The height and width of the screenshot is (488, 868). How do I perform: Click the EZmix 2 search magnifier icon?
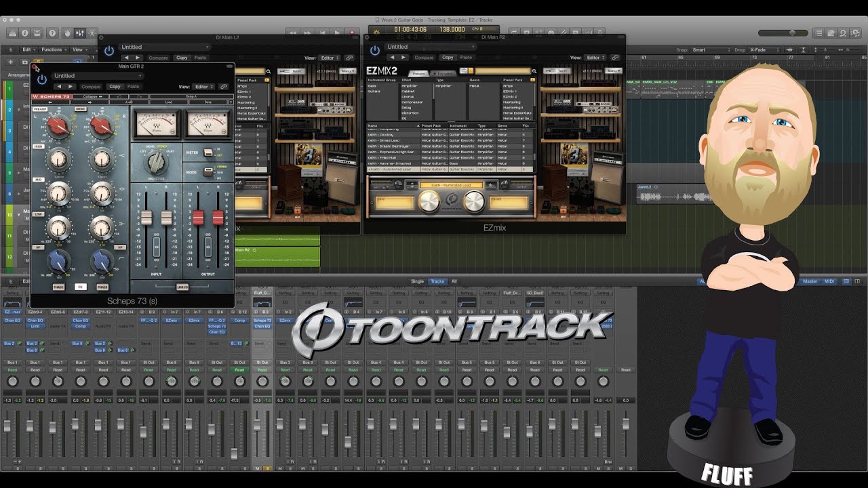(534, 71)
